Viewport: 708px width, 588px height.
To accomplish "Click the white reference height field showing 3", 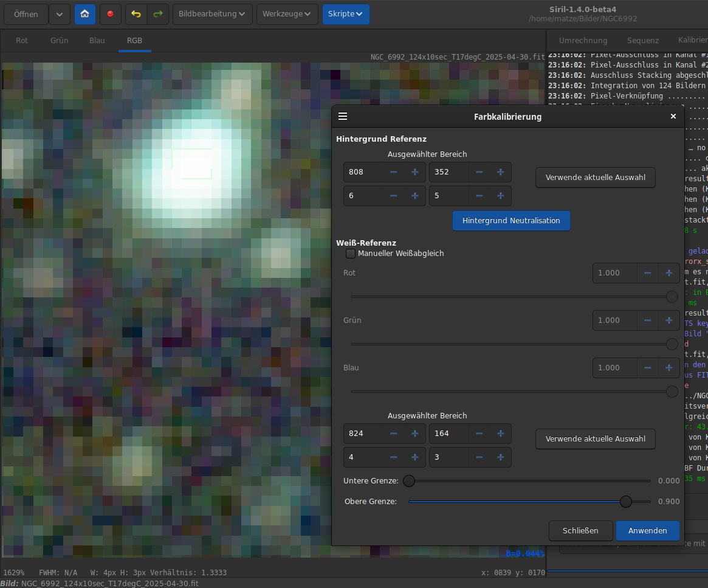I will pyautogui.click(x=449, y=457).
